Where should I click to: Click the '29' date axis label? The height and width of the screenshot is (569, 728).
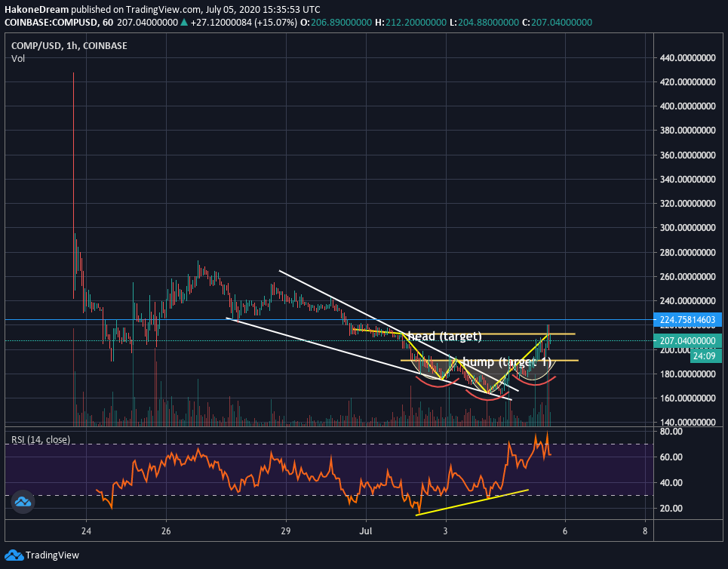pos(286,531)
